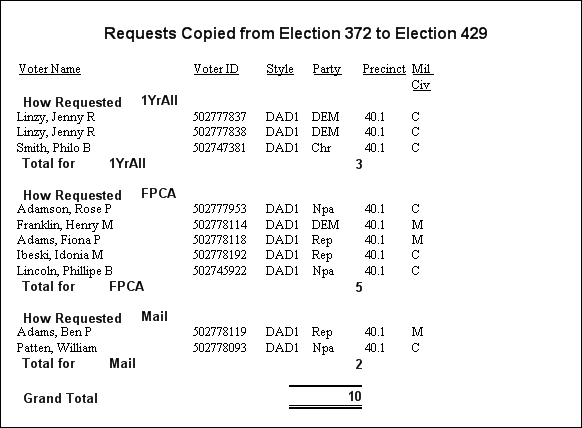The width and height of the screenshot is (582, 428).
Task: Click the How Requested 1YrAll group heading
Action: tap(100, 101)
